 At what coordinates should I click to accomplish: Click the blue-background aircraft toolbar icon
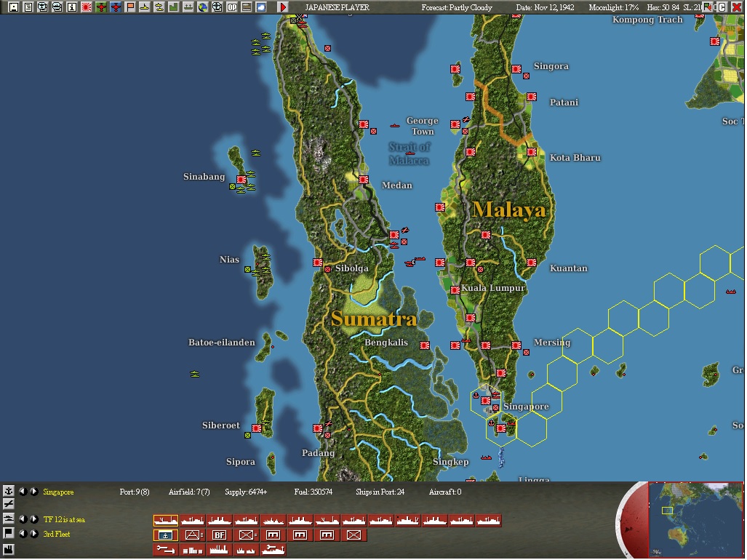[x=116, y=7]
